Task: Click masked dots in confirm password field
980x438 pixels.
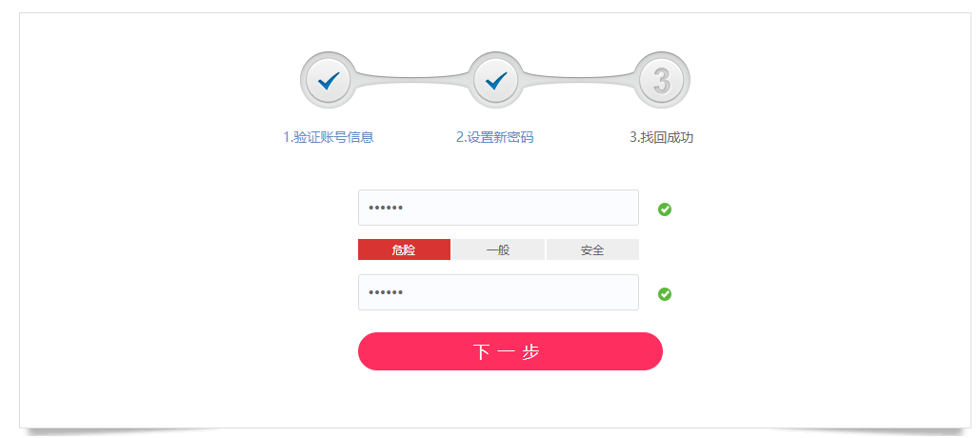Action: pos(386,292)
